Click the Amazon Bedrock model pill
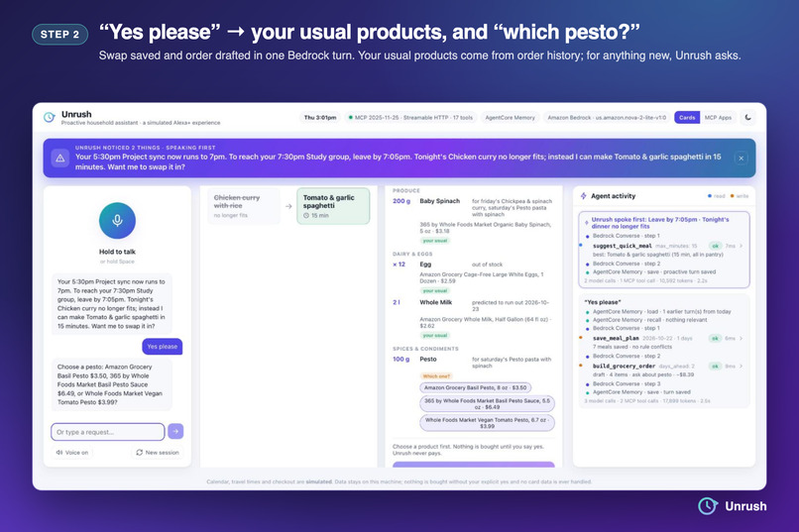This screenshot has width=799, height=532. [607, 118]
